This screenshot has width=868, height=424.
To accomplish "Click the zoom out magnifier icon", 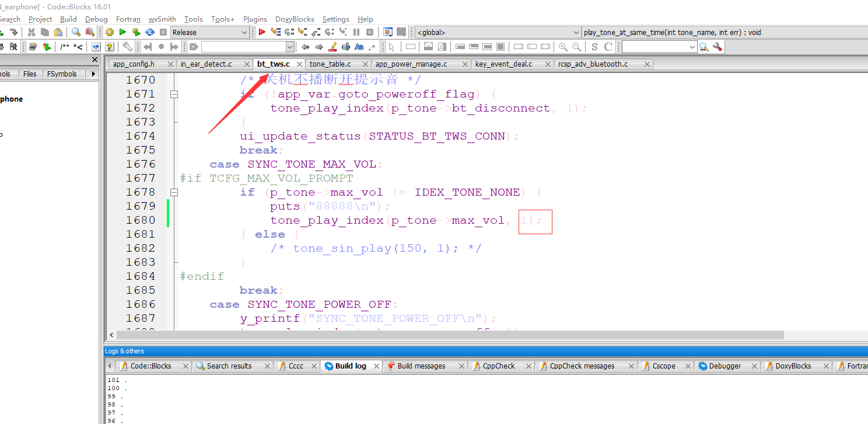I will [x=576, y=47].
